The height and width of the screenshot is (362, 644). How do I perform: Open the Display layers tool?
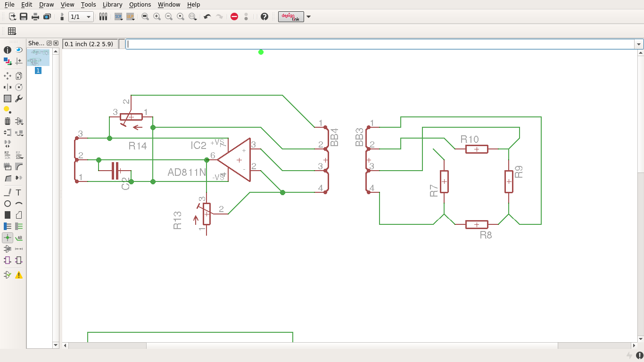pos(8,61)
